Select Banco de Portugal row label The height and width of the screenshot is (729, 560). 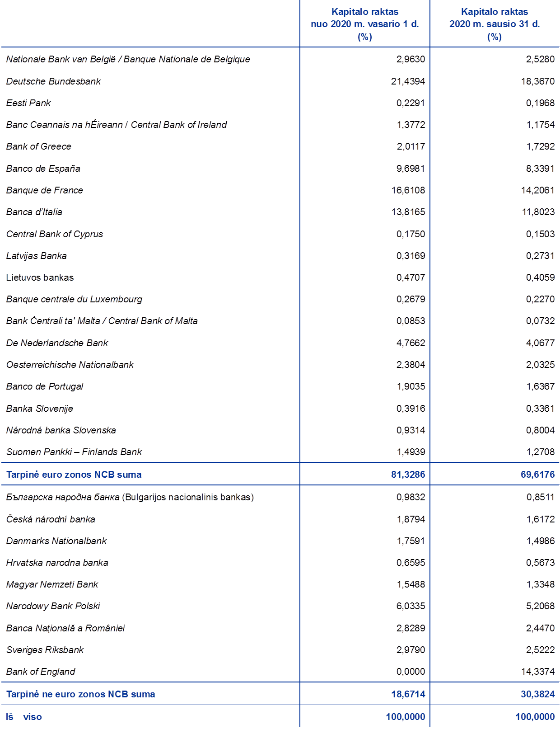click(44, 386)
